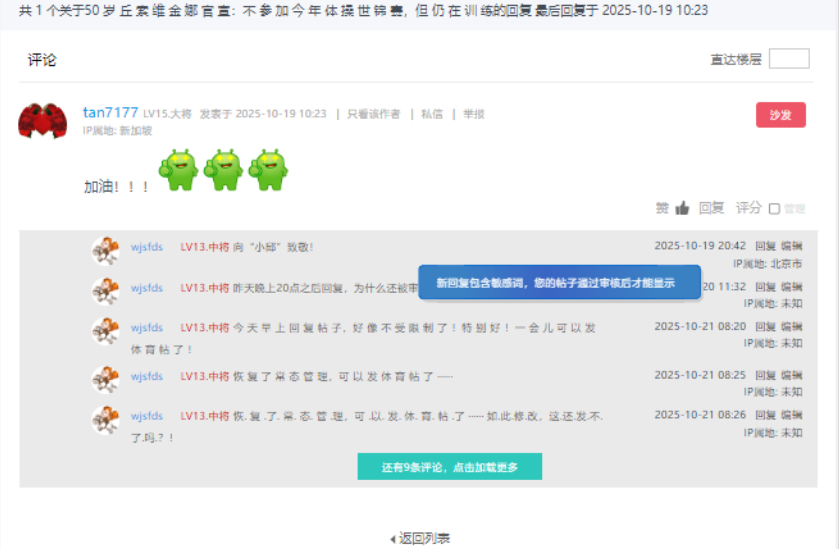Click the thumbs-up like icon
839x549 pixels.
(682, 208)
